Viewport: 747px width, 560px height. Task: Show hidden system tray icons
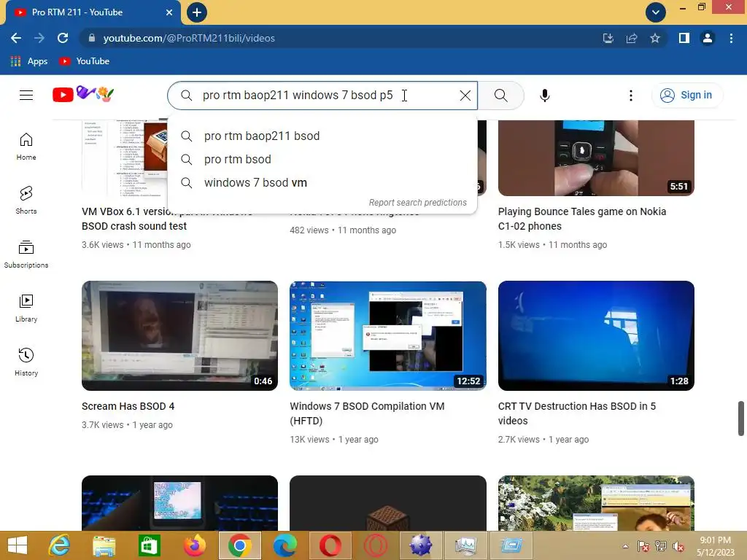tap(625, 546)
